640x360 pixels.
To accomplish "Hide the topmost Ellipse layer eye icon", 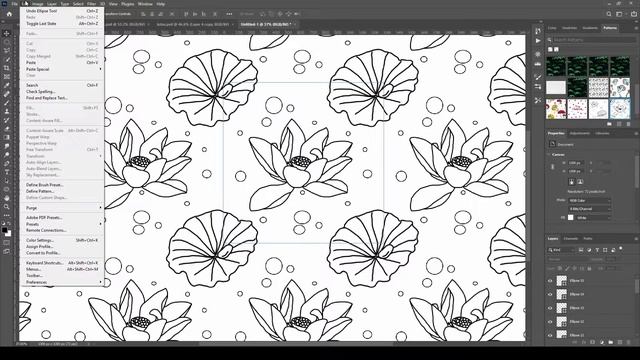I will click(x=550, y=281).
